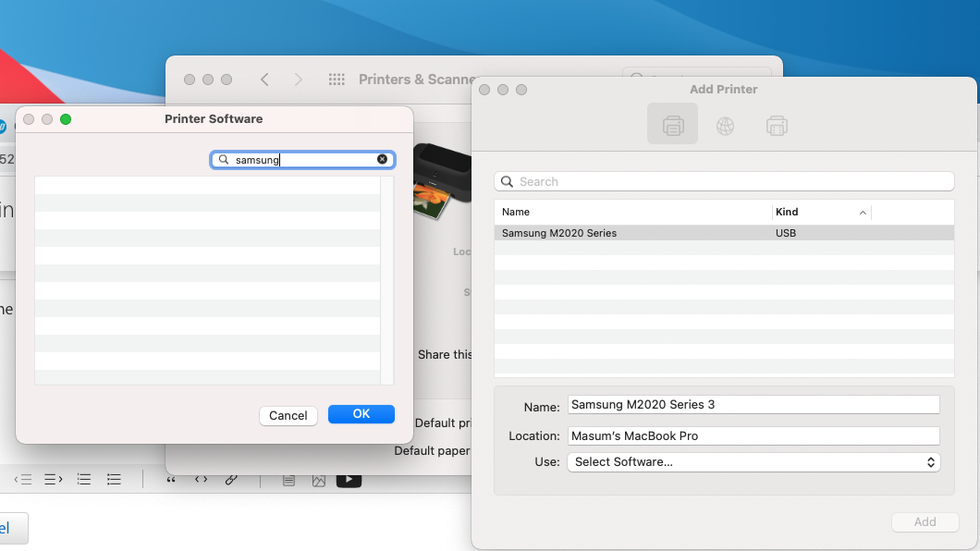Click the Printer Software list scrollbar
This screenshot has width=980, height=551.
[386, 280]
